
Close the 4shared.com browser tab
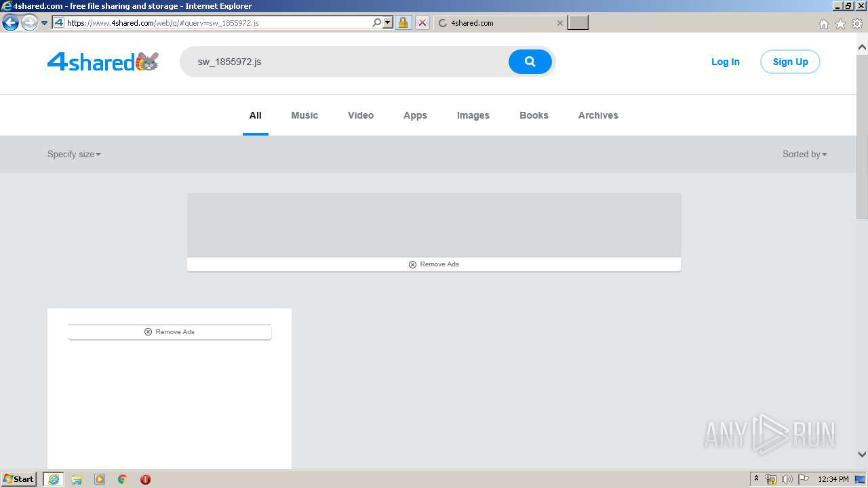tap(559, 23)
